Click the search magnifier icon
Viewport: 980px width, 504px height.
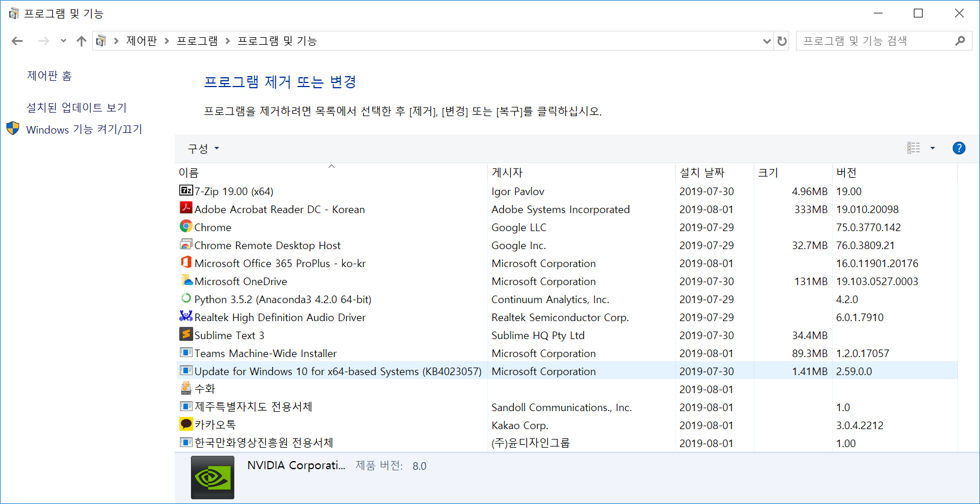960,41
